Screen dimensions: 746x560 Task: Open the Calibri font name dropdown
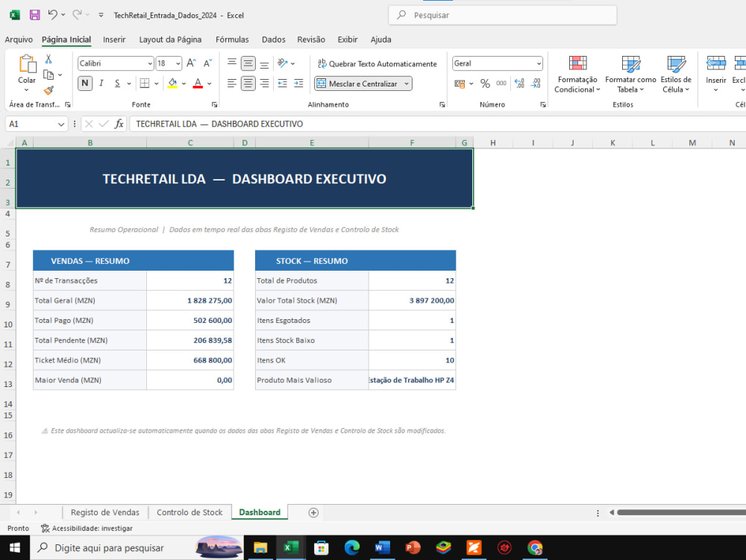[151, 63]
